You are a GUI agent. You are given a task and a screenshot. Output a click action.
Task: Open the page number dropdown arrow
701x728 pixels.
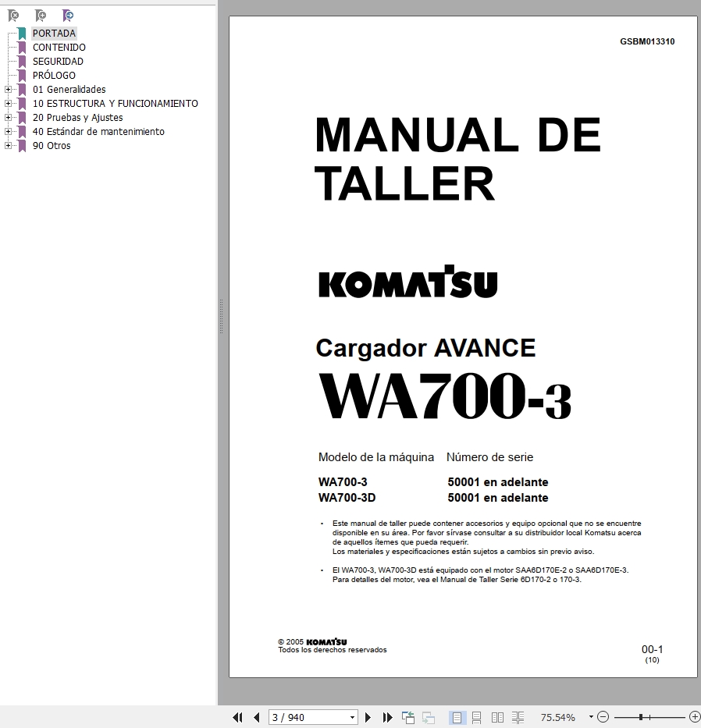[352, 717]
